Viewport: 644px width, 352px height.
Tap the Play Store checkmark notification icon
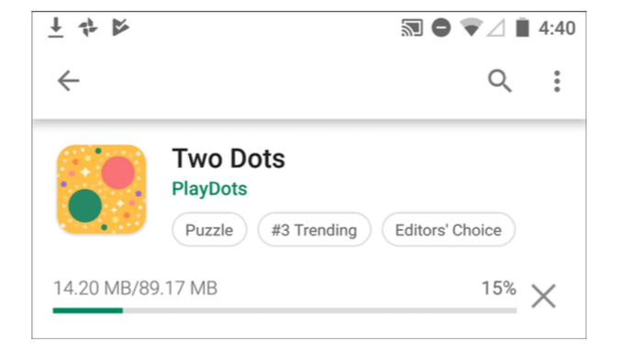tap(120, 27)
